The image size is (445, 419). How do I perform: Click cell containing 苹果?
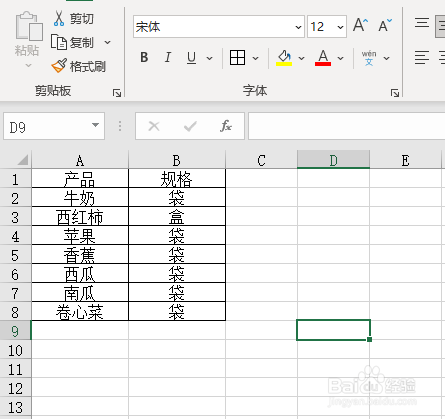click(x=80, y=236)
